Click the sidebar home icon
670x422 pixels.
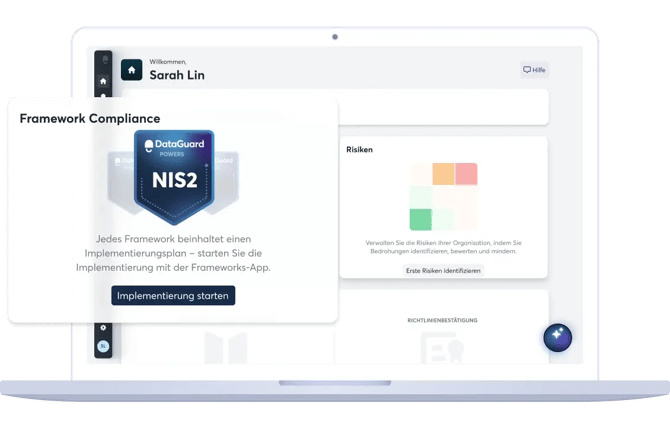pyautogui.click(x=103, y=81)
